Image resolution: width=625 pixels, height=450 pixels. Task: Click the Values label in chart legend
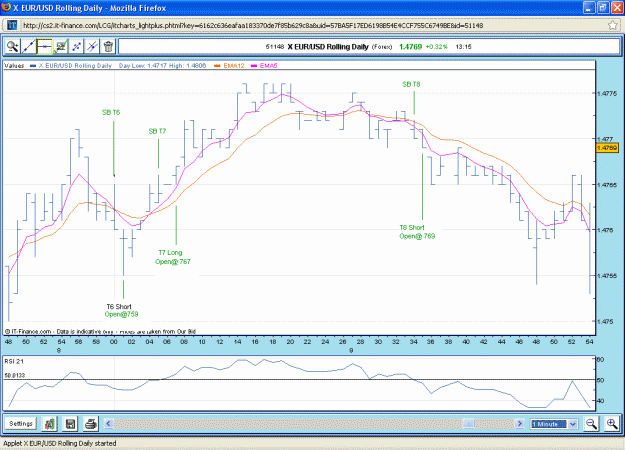14,66
